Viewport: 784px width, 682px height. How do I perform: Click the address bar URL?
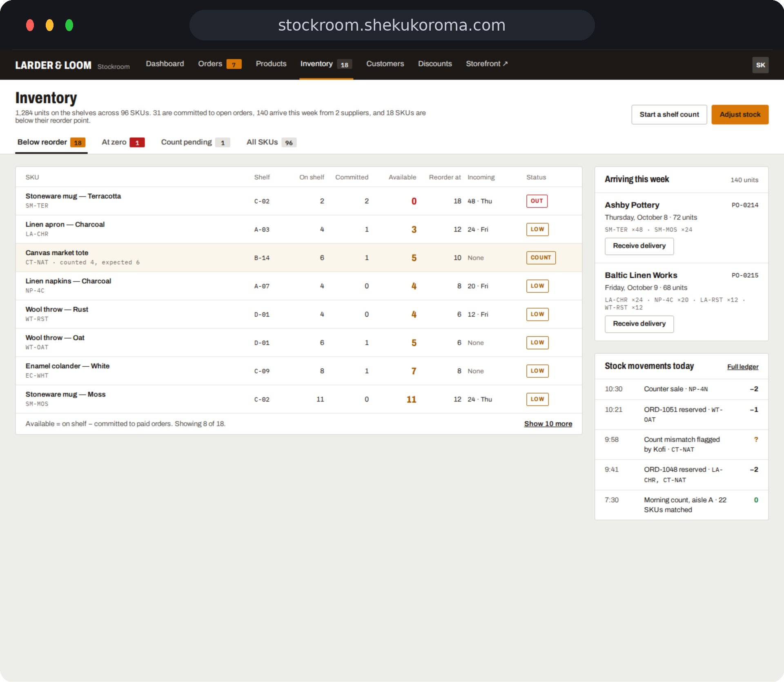pyautogui.click(x=392, y=25)
